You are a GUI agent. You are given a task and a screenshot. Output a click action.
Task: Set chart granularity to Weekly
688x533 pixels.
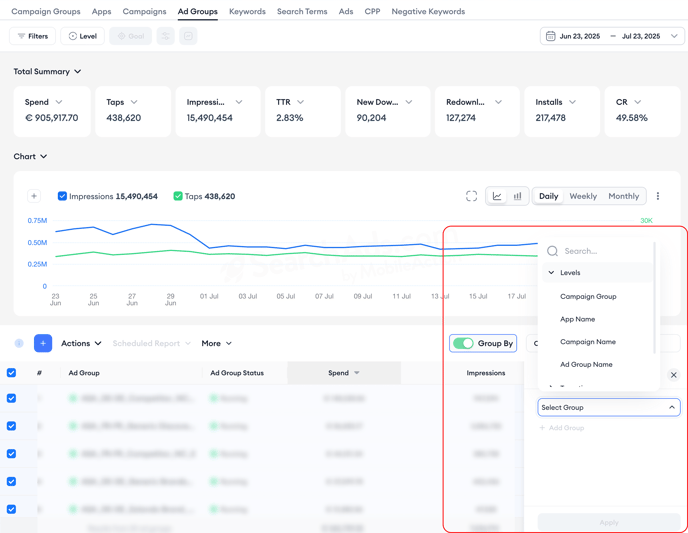pos(583,196)
